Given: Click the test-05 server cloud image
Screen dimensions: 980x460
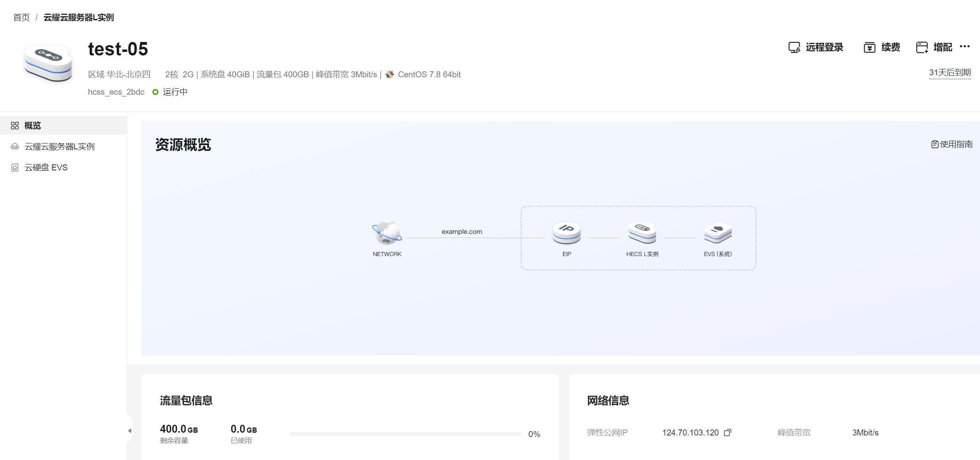Looking at the screenshot, I should [48, 63].
